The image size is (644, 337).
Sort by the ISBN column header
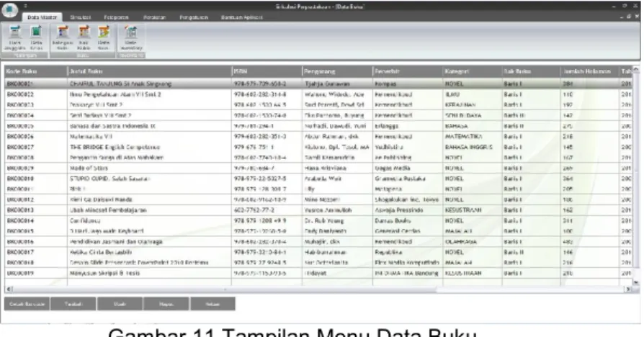tap(267, 71)
